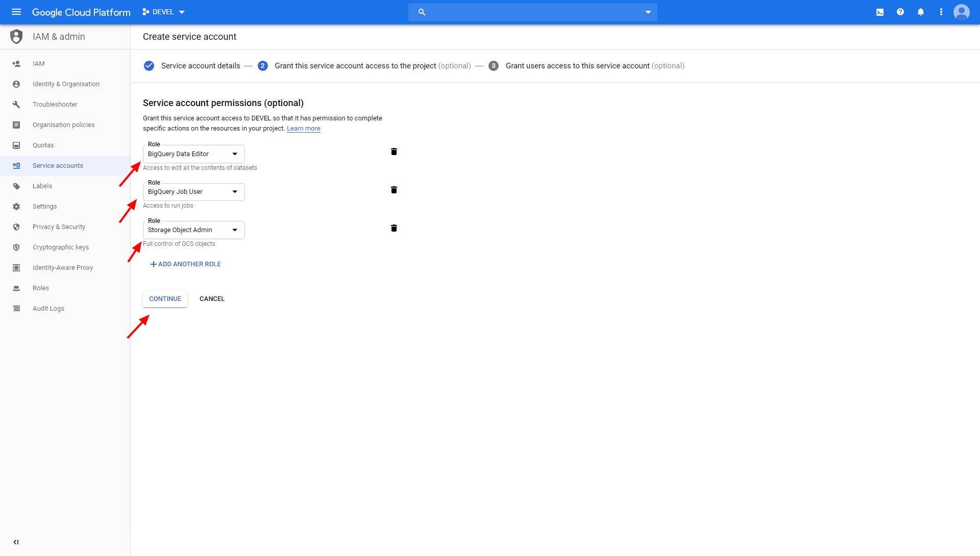Open the Help question mark menu
Viewport: 980px width, 556px height.
tap(900, 12)
